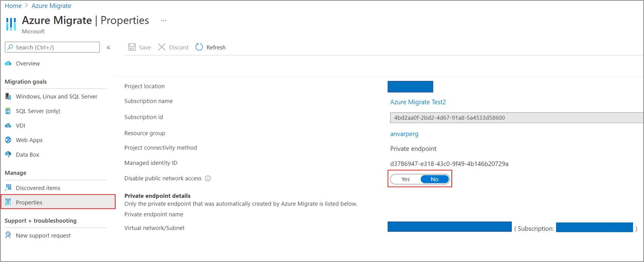Open Azure Migrate Test2 subscription link
The height and width of the screenshot is (262, 644).
418,102
